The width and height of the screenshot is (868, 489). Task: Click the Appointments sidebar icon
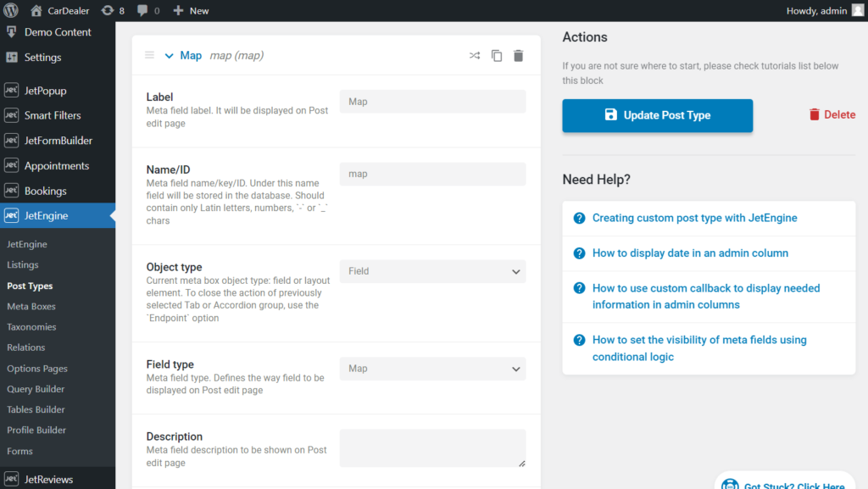12,165
